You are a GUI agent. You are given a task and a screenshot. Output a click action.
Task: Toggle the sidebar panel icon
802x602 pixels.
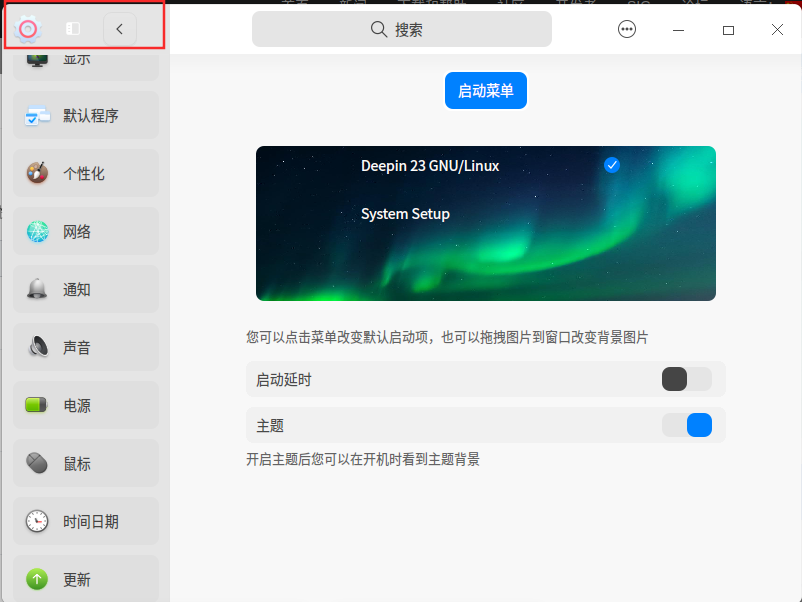(73, 29)
